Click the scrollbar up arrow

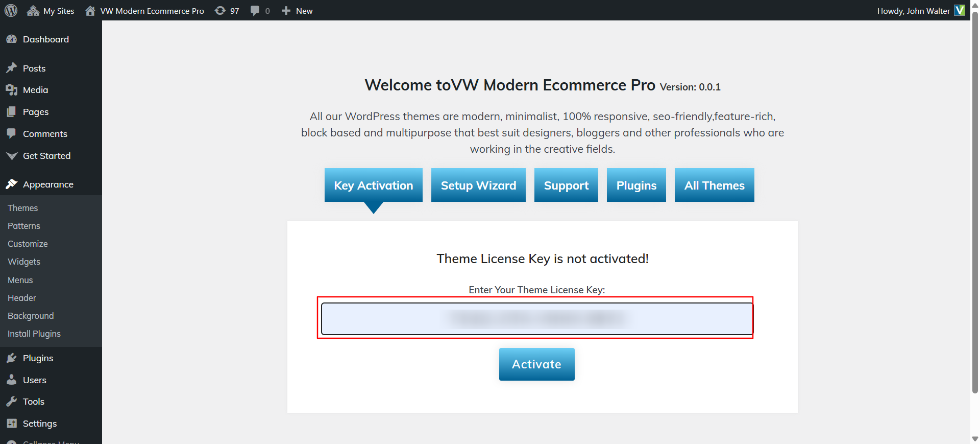pos(975,5)
